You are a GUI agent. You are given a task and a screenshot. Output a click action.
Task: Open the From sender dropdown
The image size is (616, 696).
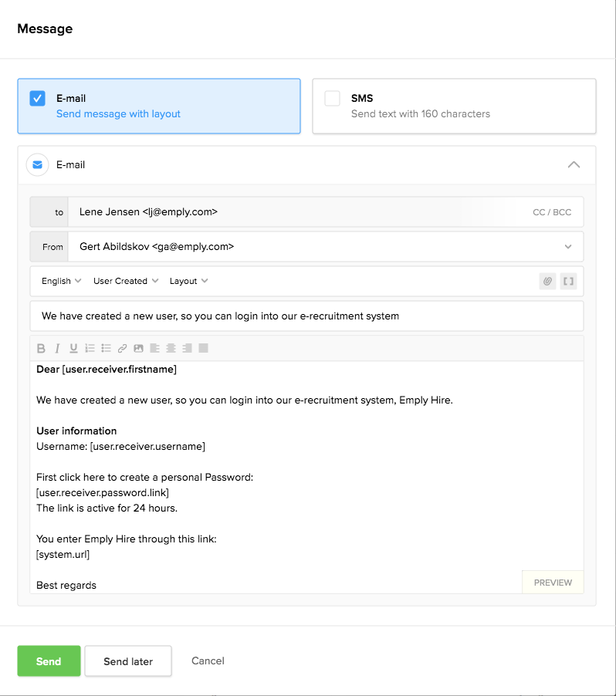pos(568,247)
